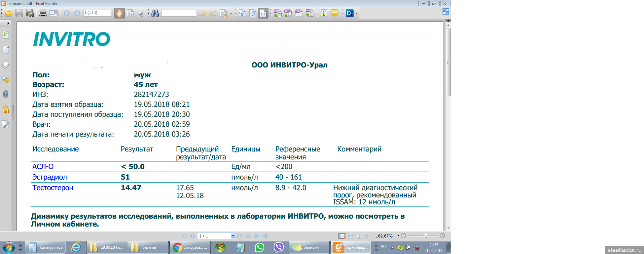Enable continuous facing layout mode

[368, 236]
